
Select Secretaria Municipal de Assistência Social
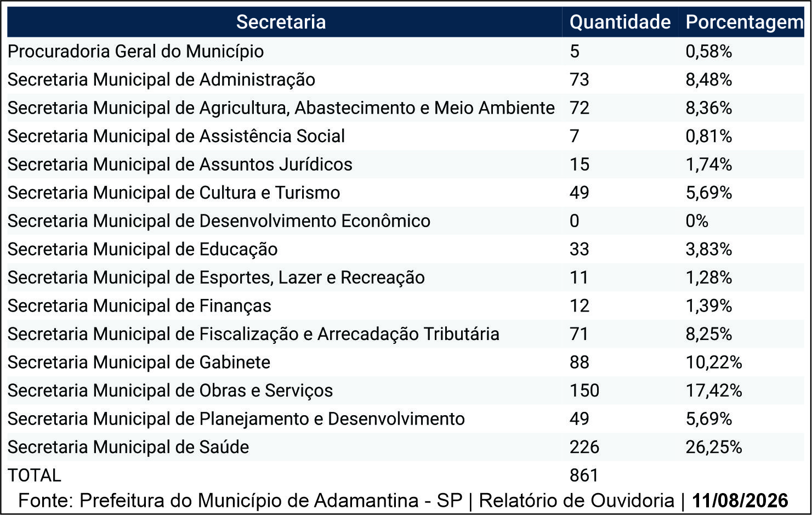click(176, 136)
